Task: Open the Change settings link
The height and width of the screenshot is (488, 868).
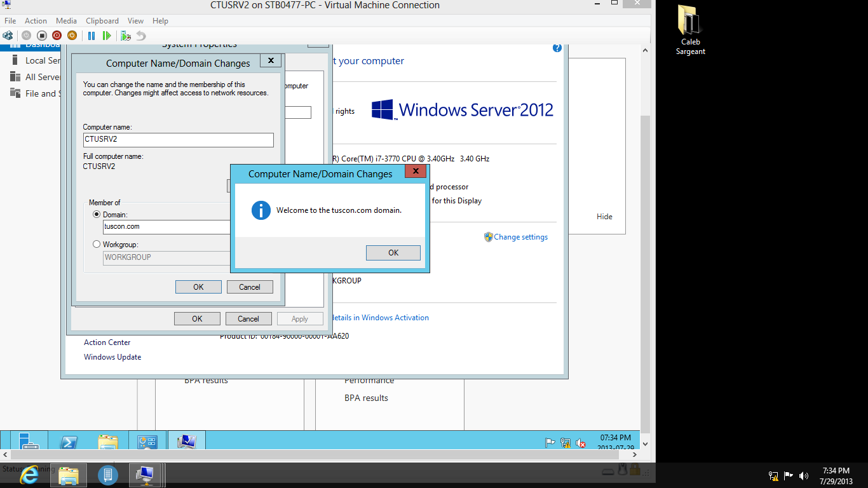Action: pyautogui.click(x=521, y=237)
